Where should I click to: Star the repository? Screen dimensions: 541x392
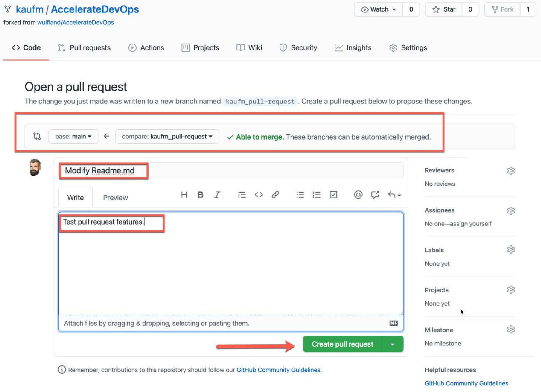click(x=444, y=9)
